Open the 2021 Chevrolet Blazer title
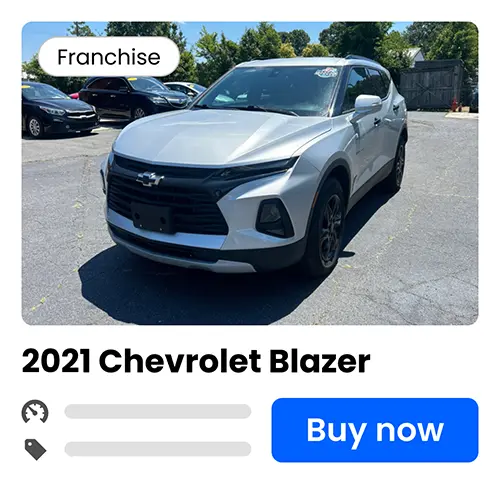 [x=196, y=361]
